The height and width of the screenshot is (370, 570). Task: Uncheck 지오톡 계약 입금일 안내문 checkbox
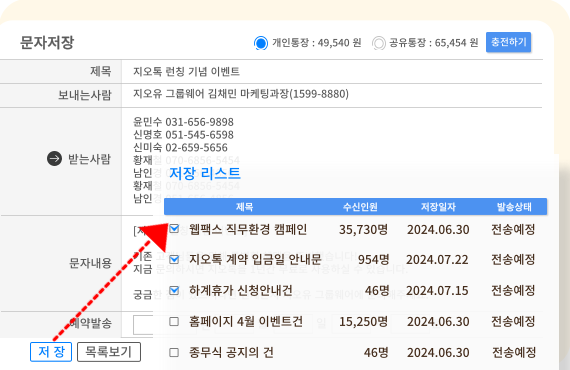click(x=174, y=260)
